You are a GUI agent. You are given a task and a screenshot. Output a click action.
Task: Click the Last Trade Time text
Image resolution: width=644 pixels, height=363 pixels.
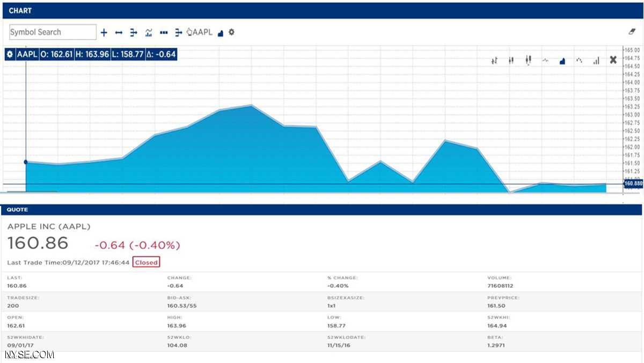pyautogui.click(x=68, y=263)
